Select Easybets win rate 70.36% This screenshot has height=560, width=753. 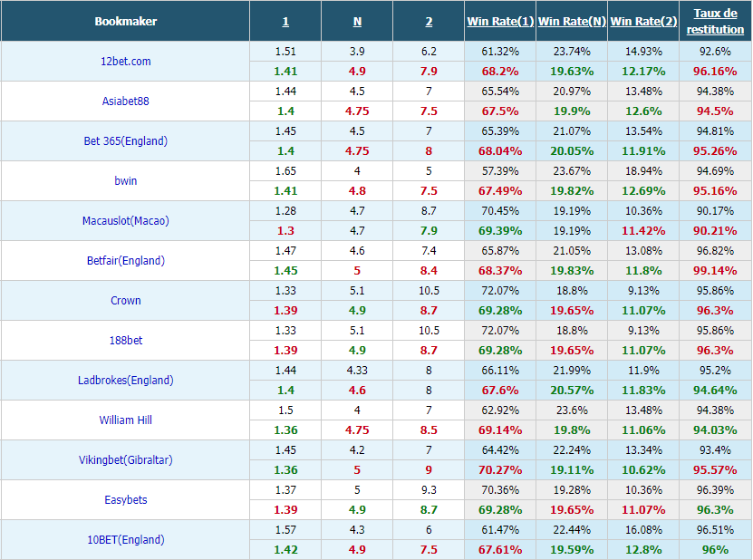[500, 490]
